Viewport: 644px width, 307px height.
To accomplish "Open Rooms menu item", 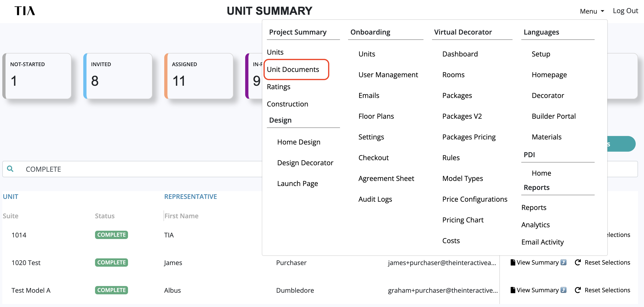I will 453,75.
